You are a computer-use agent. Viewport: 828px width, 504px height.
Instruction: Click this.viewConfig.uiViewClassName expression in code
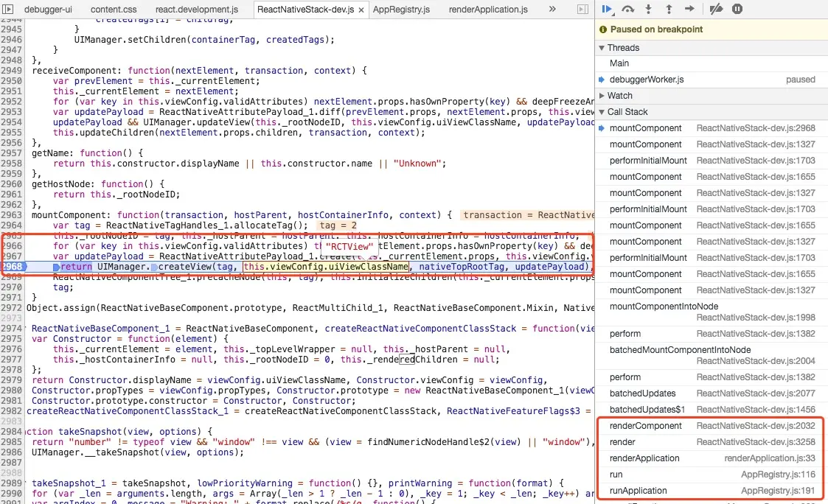pos(326,267)
